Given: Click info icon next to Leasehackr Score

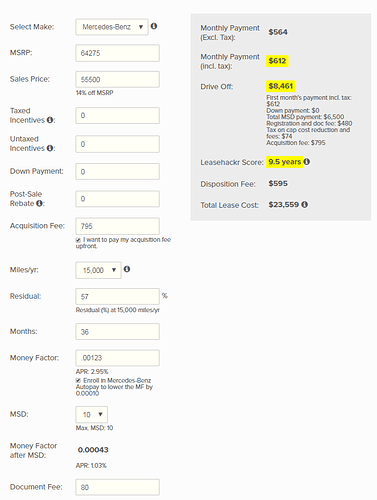Looking at the screenshot, I should point(307,162).
